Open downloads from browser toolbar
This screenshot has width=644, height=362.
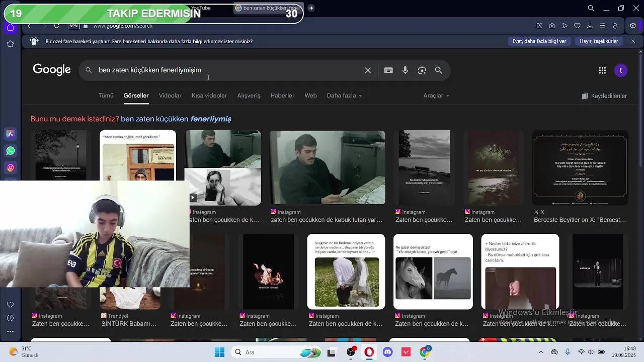[x=590, y=26]
